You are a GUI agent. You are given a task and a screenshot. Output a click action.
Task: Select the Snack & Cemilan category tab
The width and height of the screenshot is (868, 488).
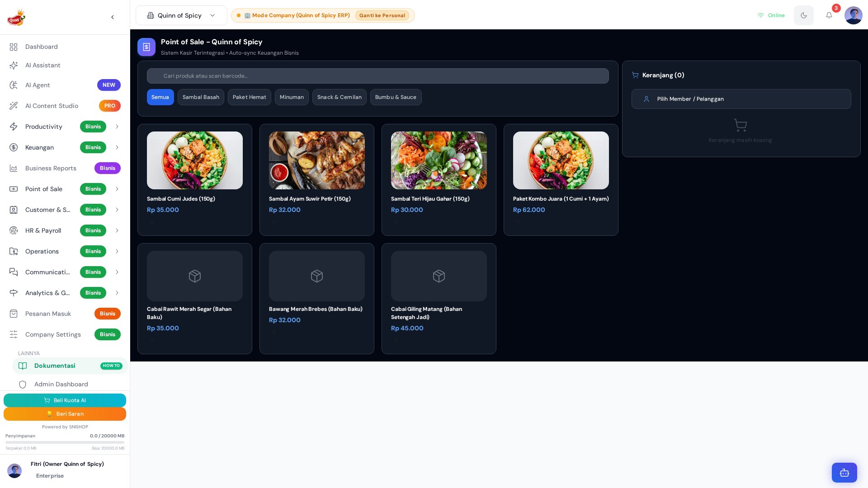340,97
